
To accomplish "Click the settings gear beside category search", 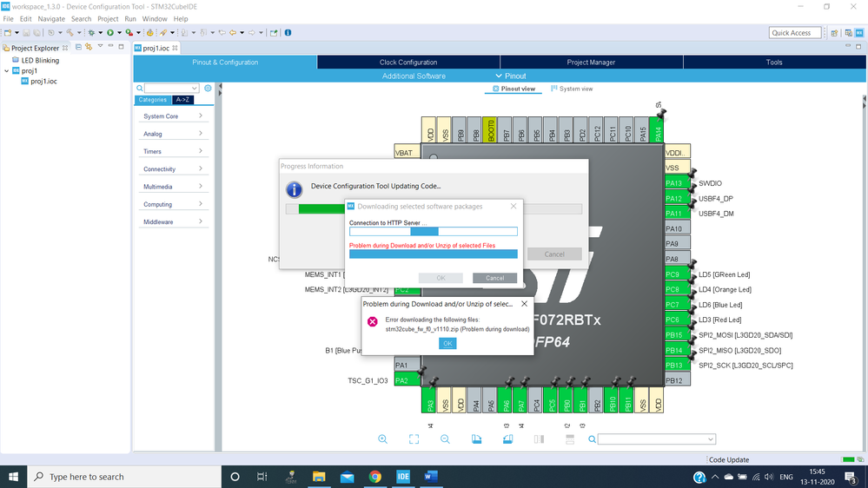I will click(x=208, y=88).
